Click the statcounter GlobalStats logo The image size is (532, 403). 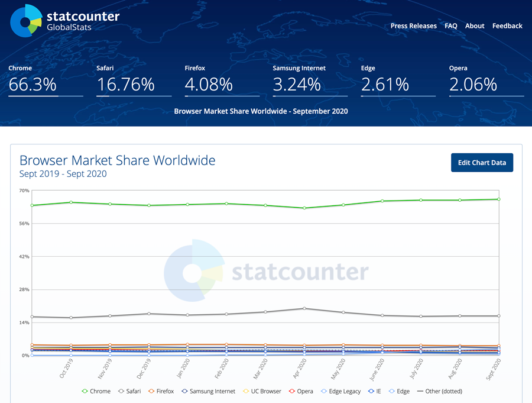coord(65,21)
